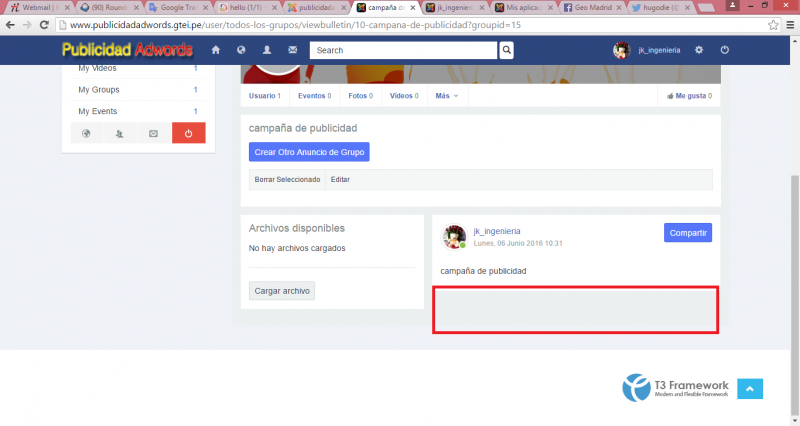Click jk_ingenieria username in navbar

(x=659, y=50)
